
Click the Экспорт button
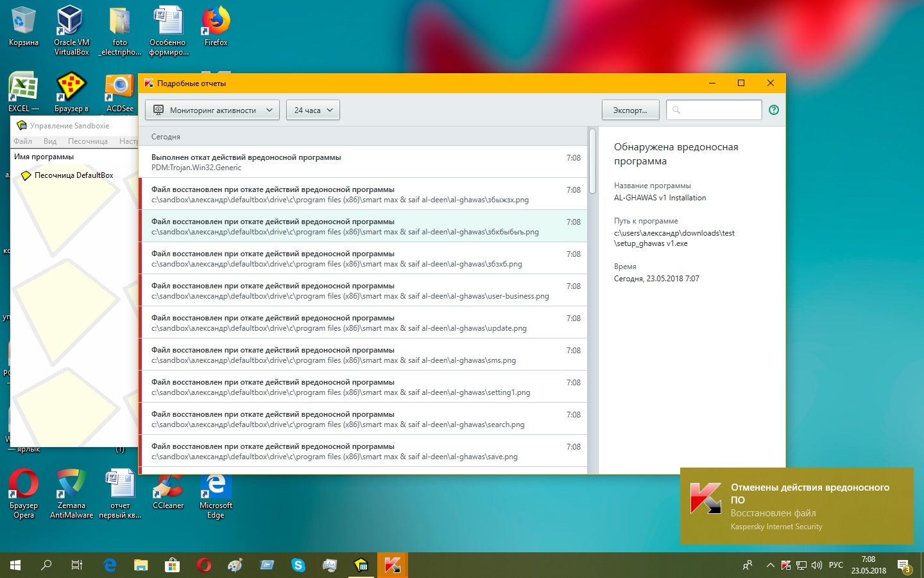tap(630, 110)
